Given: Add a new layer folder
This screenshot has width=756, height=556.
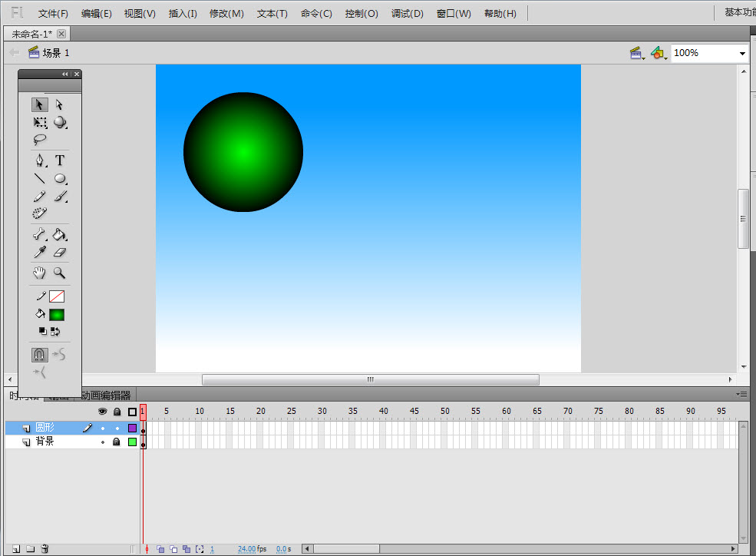Looking at the screenshot, I should click(x=31, y=549).
